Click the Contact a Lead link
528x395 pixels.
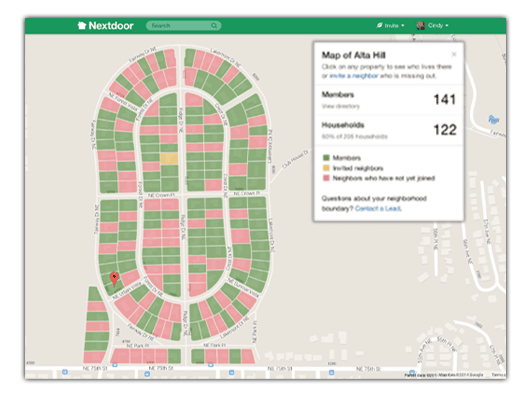tap(377, 209)
